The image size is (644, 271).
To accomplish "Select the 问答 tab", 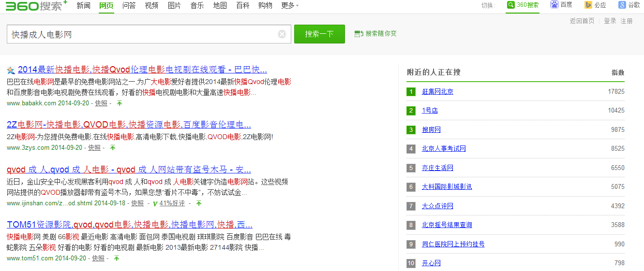I will (129, 5).
